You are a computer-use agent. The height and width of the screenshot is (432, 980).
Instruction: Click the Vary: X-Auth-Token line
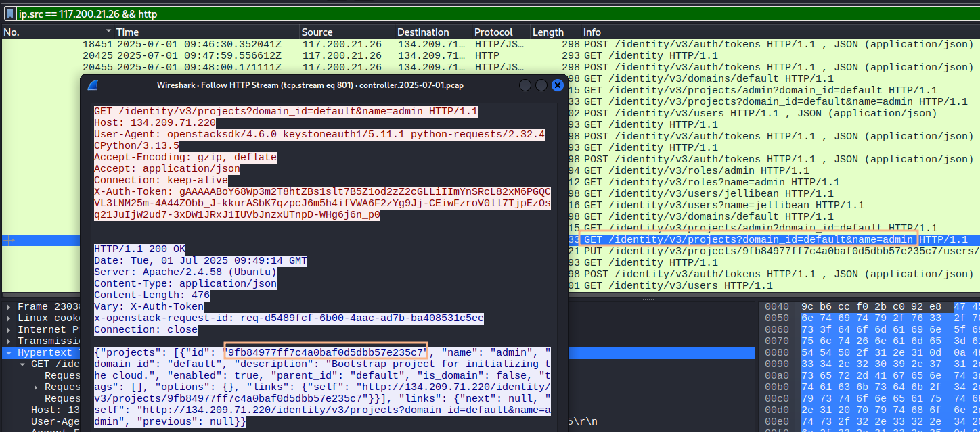[x=149, y=306]
